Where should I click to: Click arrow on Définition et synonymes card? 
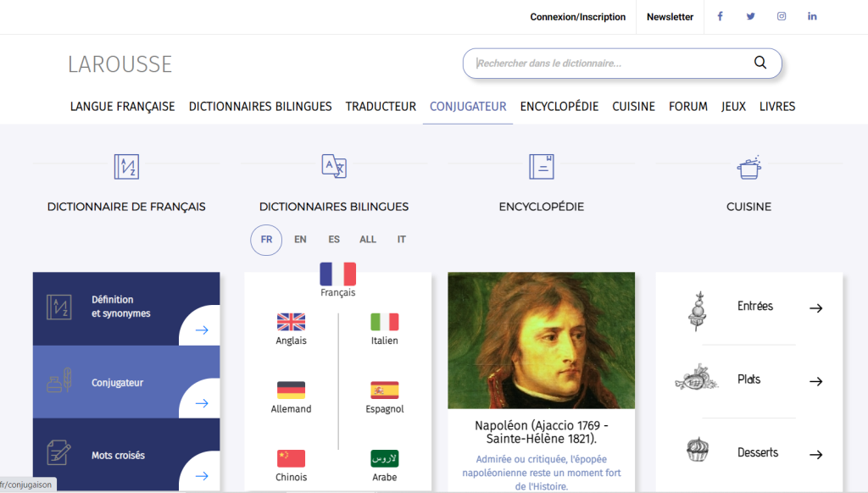coord(202,330)
